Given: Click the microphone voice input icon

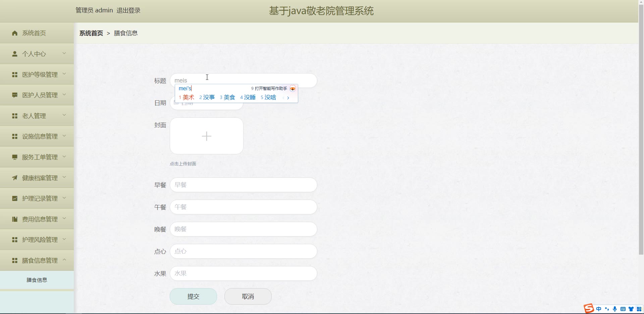Looking at the screenshot, I should (615, 309).
